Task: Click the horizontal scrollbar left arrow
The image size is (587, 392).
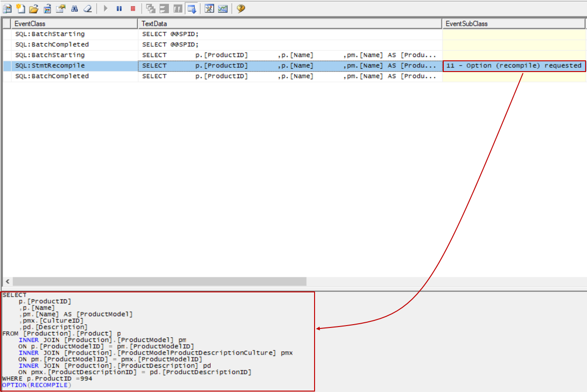Action: point(7,282)
